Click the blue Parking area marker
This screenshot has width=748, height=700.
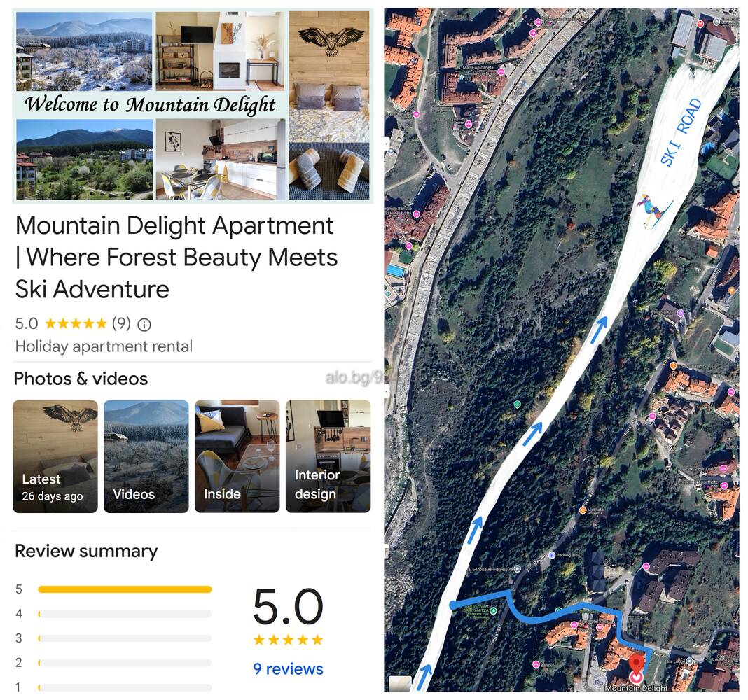[551, 555]
